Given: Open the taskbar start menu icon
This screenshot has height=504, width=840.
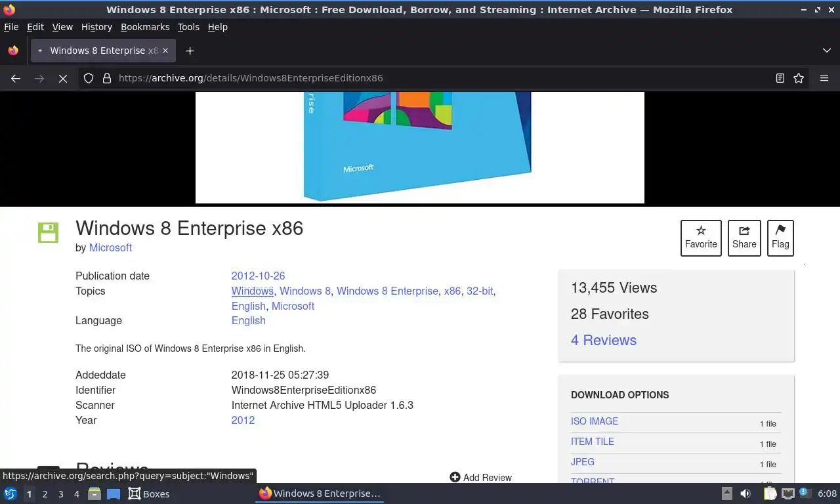Looking at the screenshot, I should coord(10,493).
